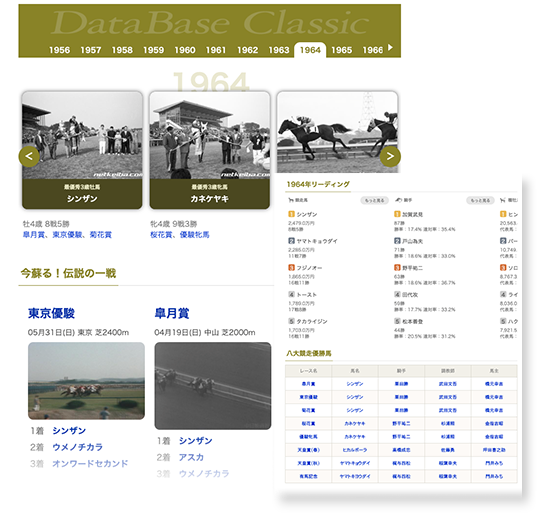
Task: Open the カネケヤキ award card photo
Action: pos(210,135)
